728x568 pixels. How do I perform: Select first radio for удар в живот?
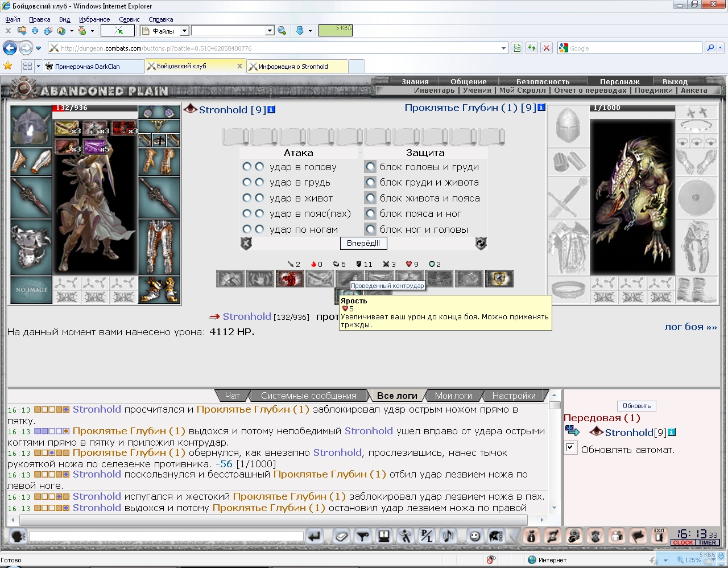pyautogui.click(x=247, y=198)
